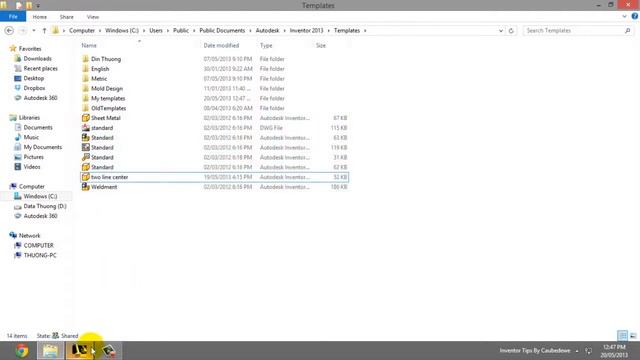Open Explorer Help icon
640x360 pixels.
tap(635, 16)
